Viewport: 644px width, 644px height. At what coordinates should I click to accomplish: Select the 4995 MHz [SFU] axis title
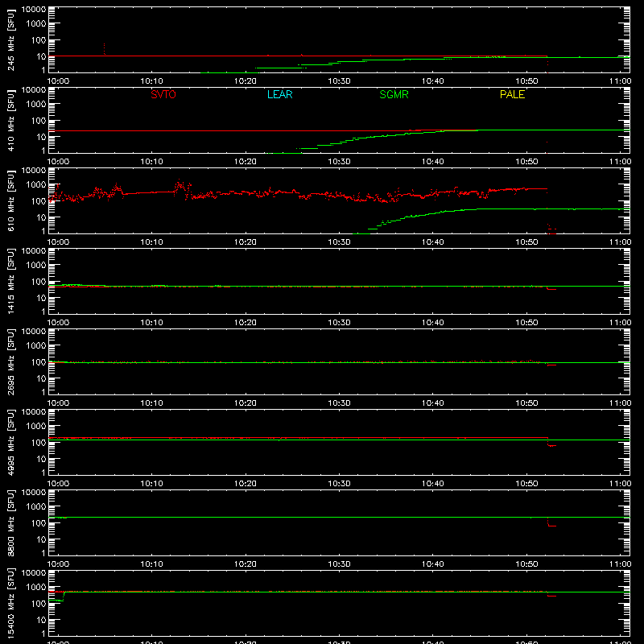(11, 443)
